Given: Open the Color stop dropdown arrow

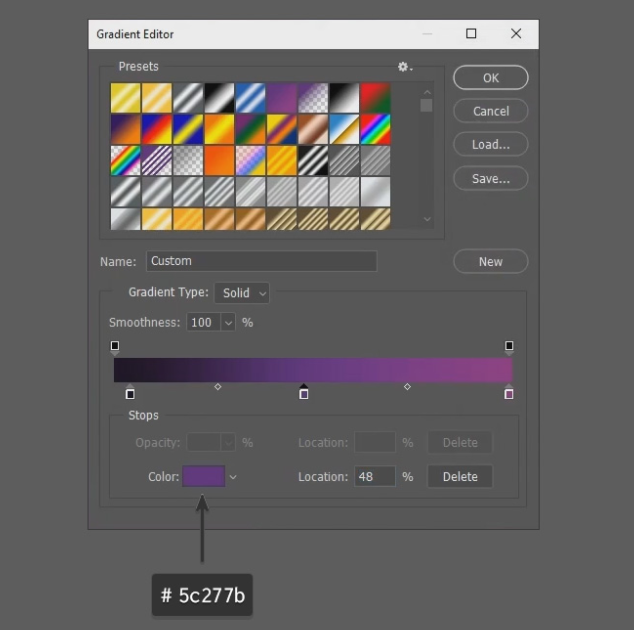Looking at the screenshot, I should click(x=233, y=478).
